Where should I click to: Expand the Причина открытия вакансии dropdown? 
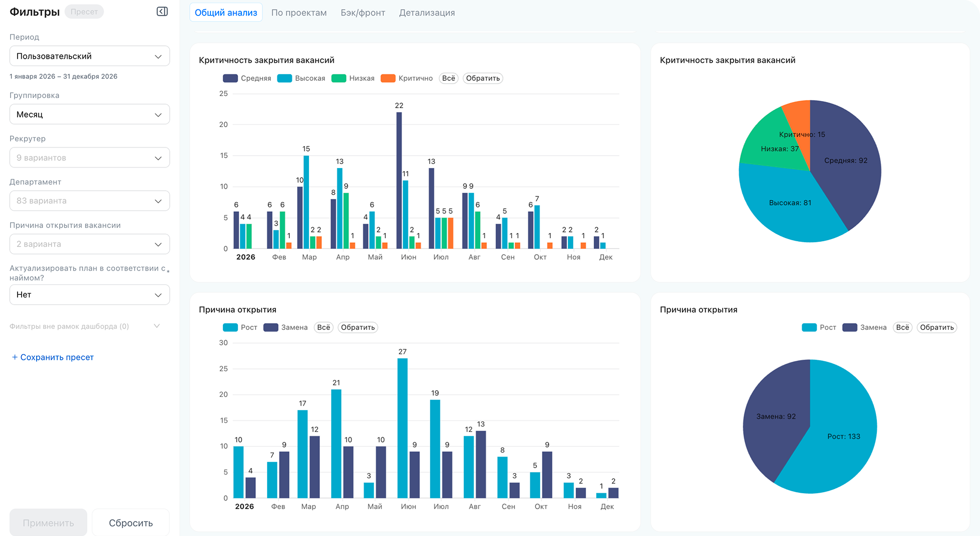pyautogui.click(x=90, y=244)
